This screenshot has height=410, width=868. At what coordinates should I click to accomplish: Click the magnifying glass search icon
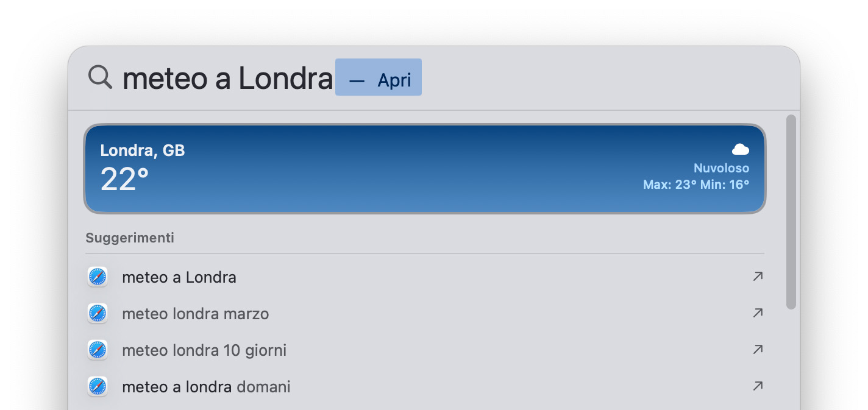pyautogui.click(x=101, y=77)
